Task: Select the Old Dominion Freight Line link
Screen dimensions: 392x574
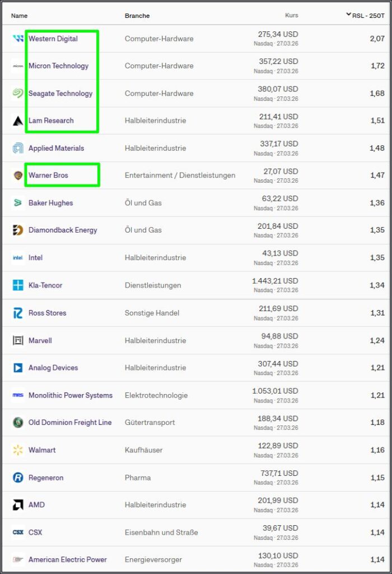Action: pyautogui.click(x=70, y=423)
